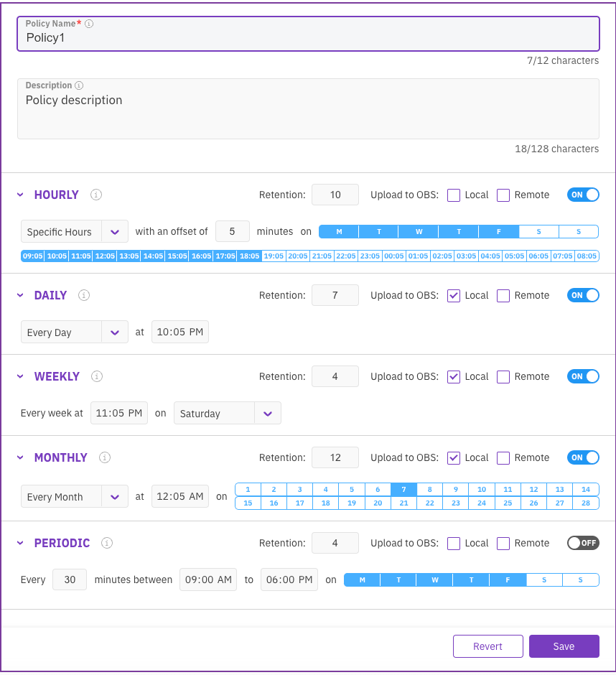Viewport: 616px width, 675px height.
Task: Click the info icon next to MONTHLY
Action: (104, 457)
